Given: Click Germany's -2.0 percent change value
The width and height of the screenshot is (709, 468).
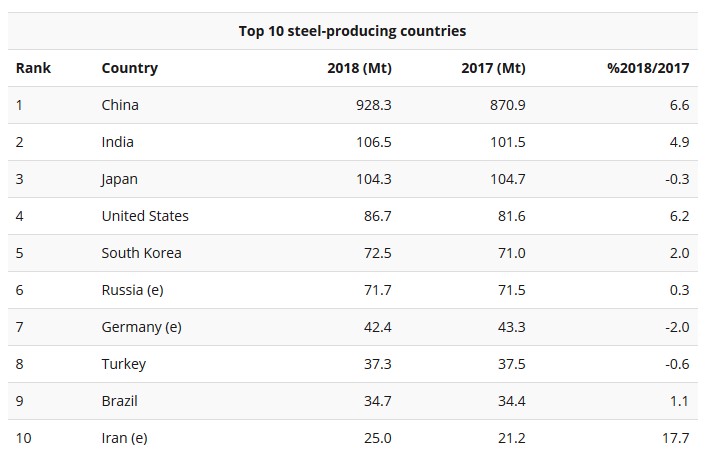Looking at the screenshot, I should click(x=677, y=327).
